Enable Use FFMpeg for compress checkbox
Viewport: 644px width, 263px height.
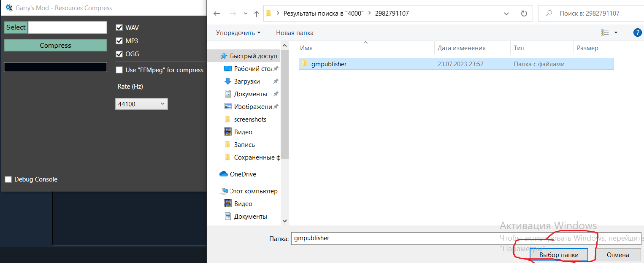(119, 70)
